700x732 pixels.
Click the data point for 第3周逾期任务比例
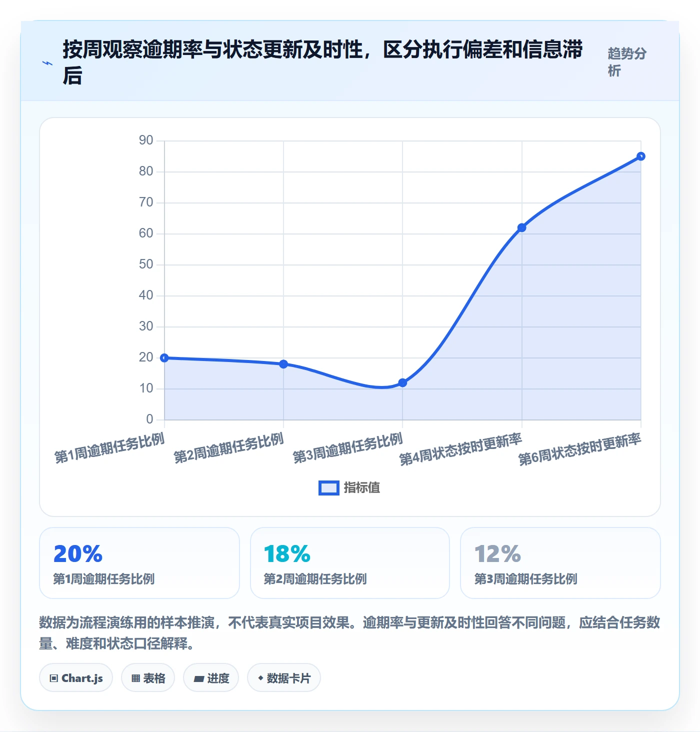[402, 382]
